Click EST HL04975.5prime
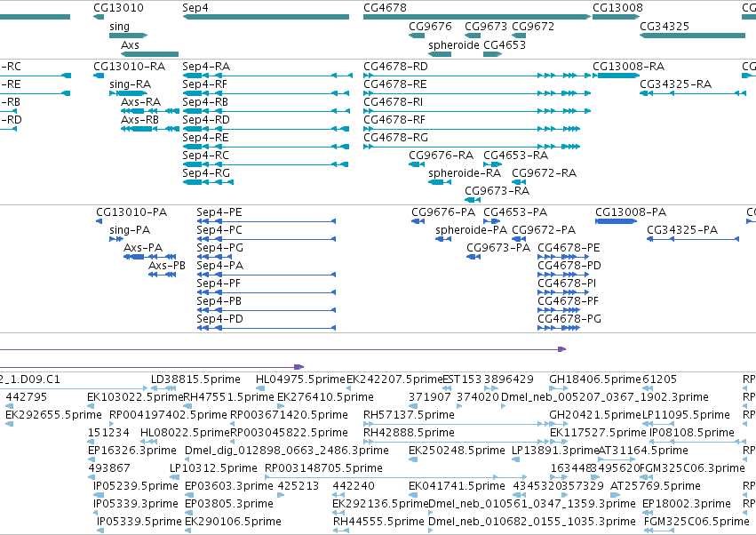Screen dimensions: 756x535 point(300,379)
